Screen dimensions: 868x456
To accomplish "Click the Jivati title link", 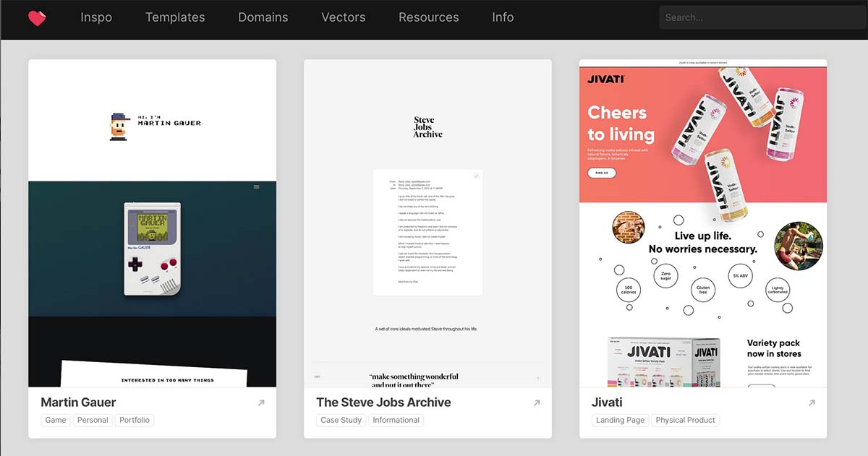I will tap(607, 403).
